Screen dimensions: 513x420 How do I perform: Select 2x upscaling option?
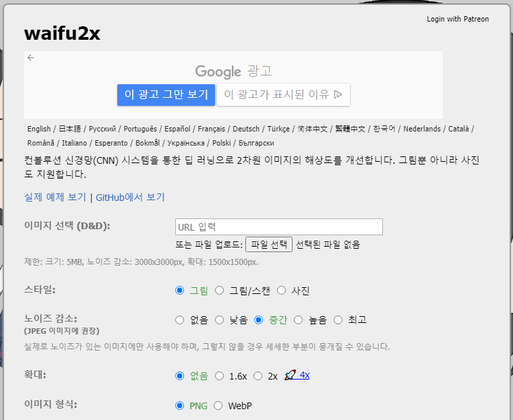click(x=258, y=376)
